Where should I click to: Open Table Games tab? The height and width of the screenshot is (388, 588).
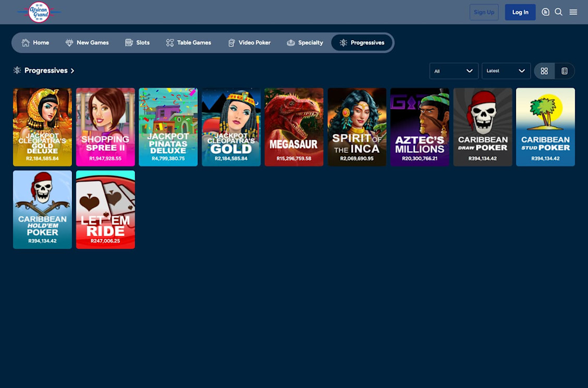[188, 43]
